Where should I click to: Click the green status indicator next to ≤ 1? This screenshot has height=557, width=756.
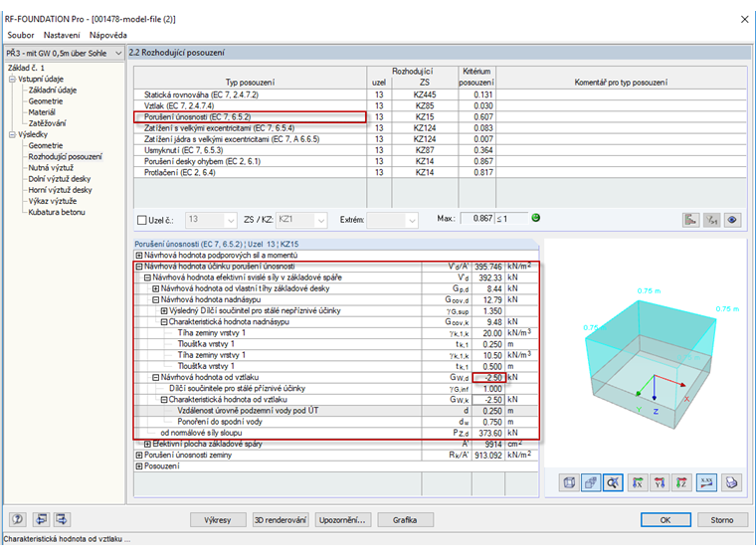pos(535,218)
